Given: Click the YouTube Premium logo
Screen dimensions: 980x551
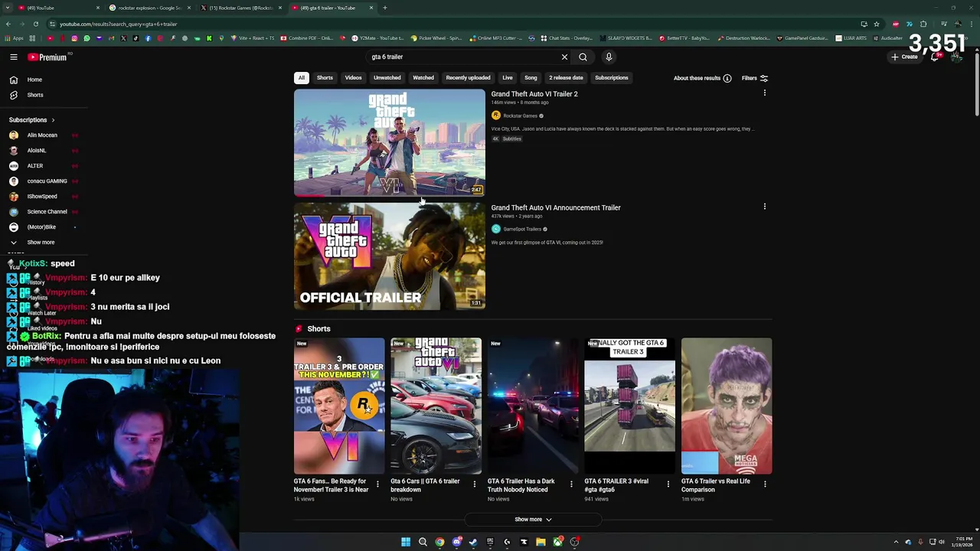Looking at the screenshot, I should pos(47,57).
